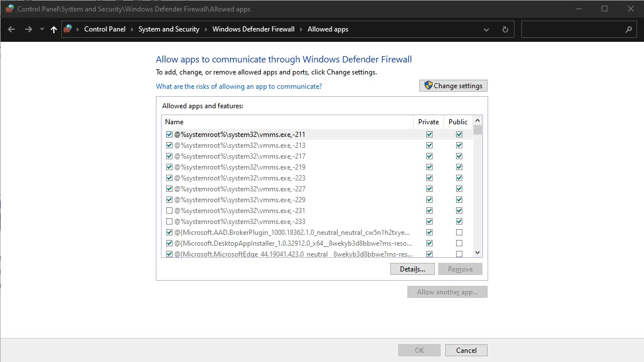This screenshot has height=362, width=644.
Task: Navigate to Control Panel breadcrumb
Action: coord(105,29)
